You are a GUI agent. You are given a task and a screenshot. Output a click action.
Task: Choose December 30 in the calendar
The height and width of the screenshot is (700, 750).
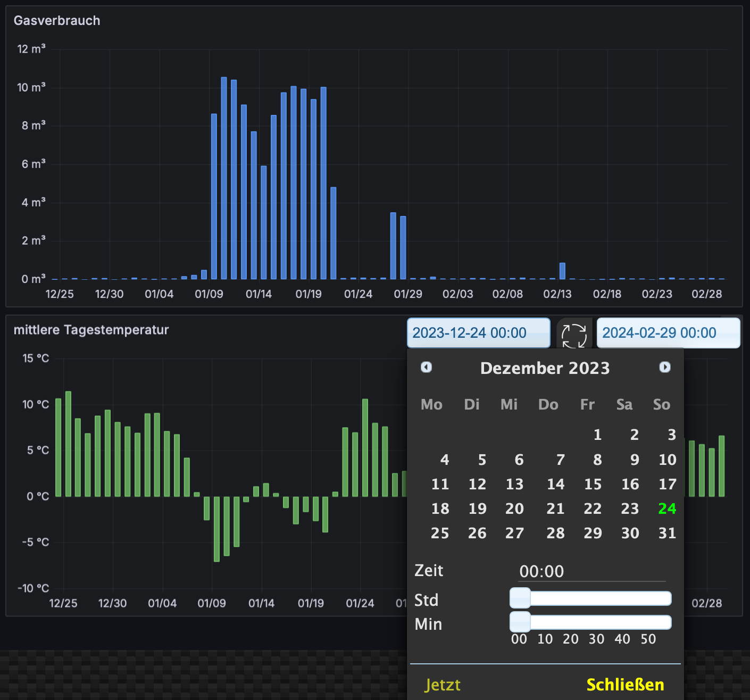pyautogui.click(x=630, y=534)
